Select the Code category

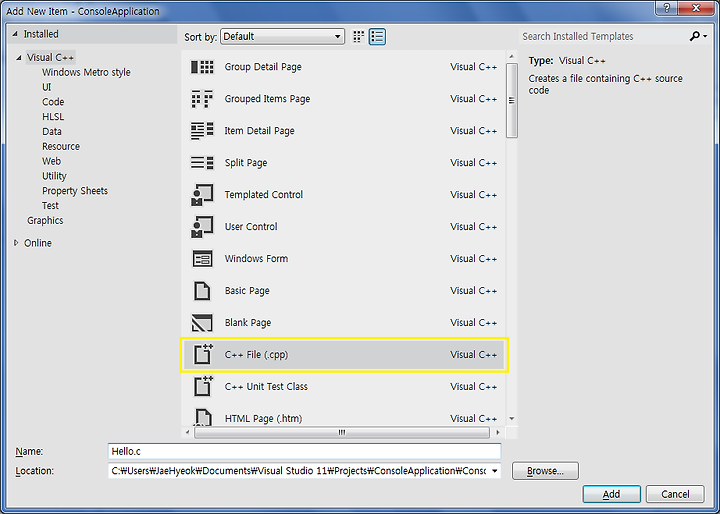(x=53, y=102)
